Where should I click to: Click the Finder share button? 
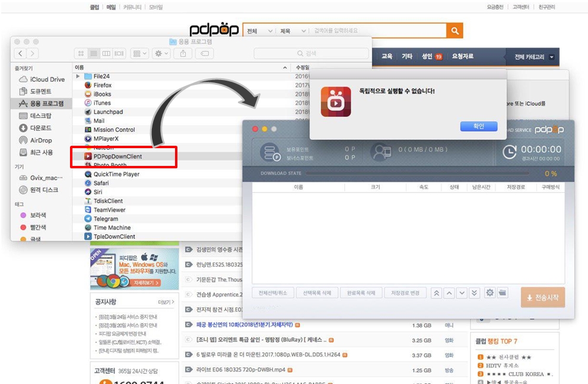tap(183, 53)
